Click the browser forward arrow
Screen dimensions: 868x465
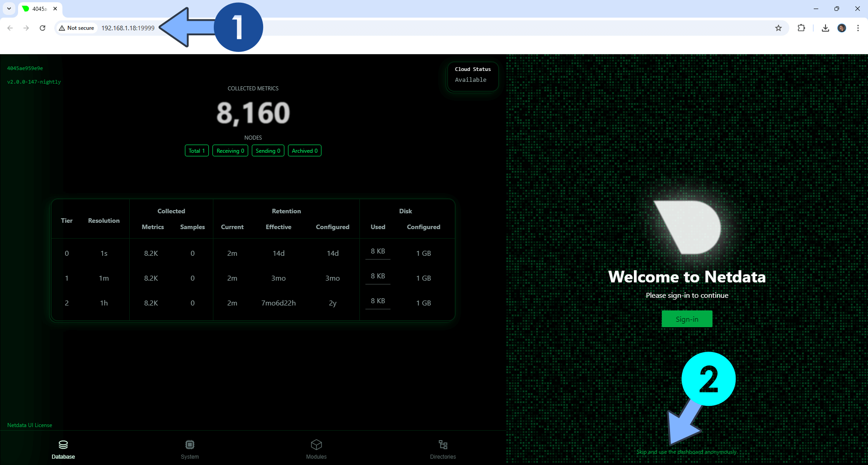pyautogui.click(x=26, y=28)
